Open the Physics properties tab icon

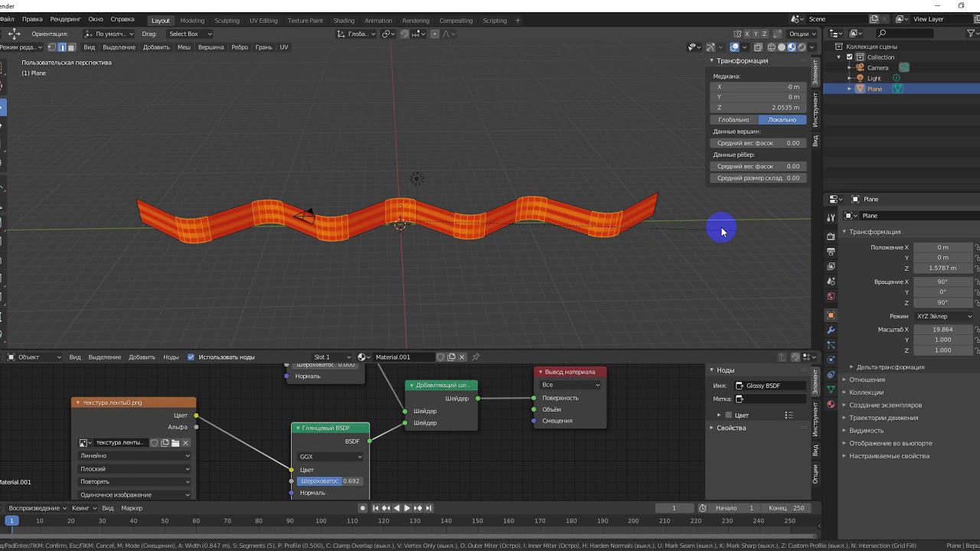[831, 360]
